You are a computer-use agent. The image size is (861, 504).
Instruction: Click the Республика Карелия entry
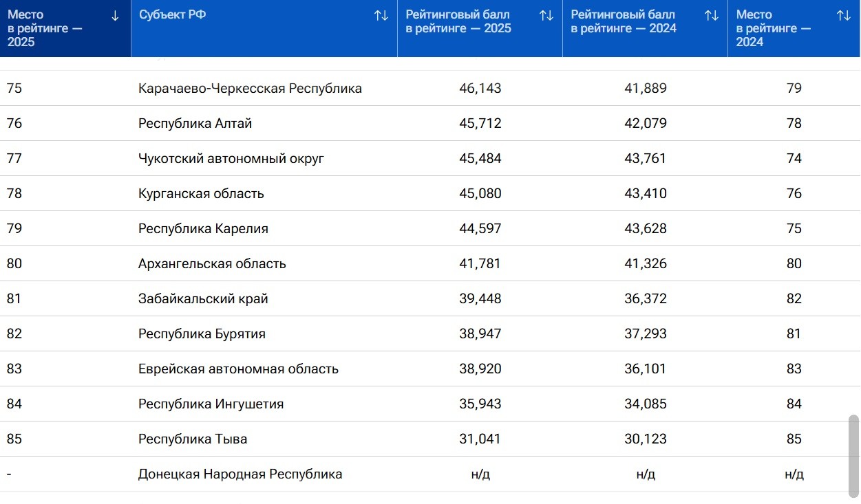pos(203,229)
